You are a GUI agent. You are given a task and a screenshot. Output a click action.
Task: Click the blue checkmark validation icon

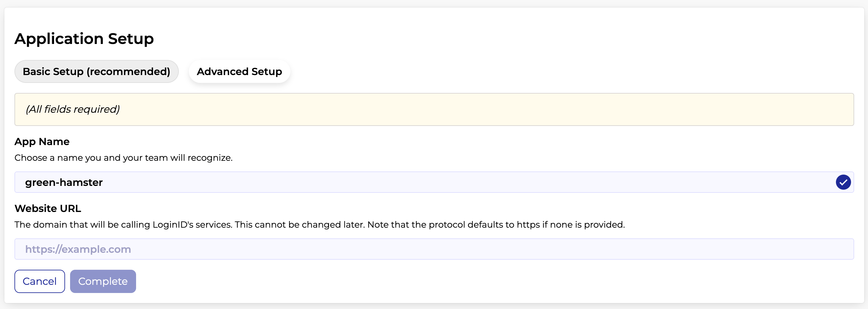[843, 182]
